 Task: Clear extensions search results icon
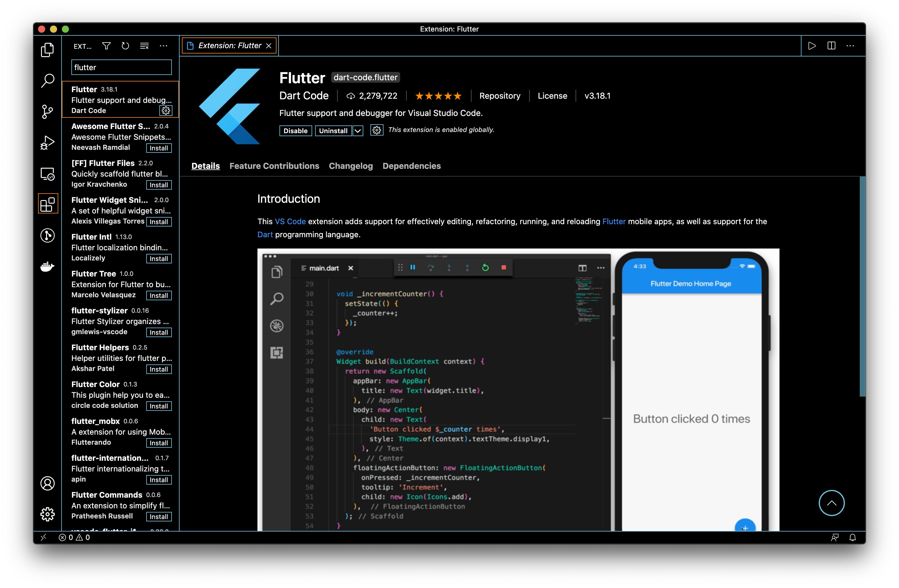pos(144,46)
